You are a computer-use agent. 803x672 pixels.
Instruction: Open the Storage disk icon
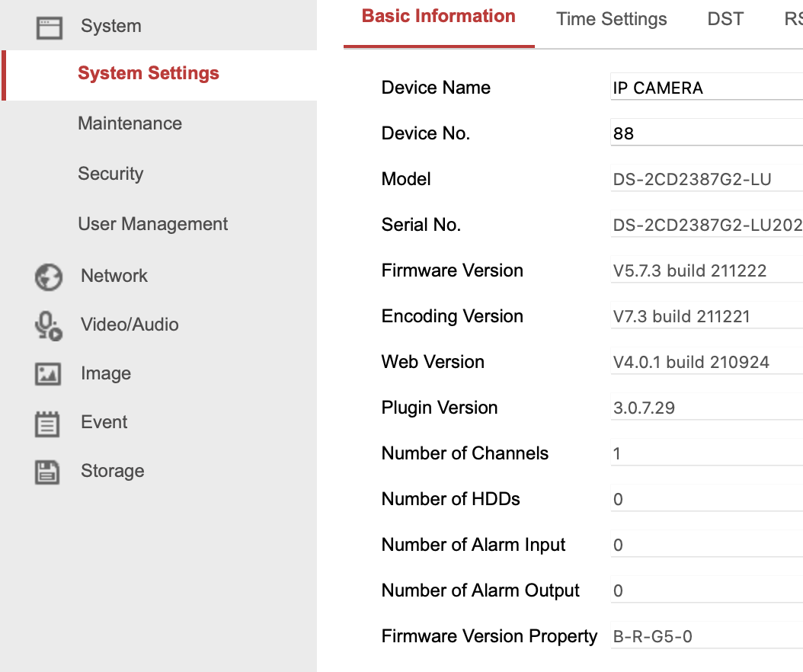(48, 471)
